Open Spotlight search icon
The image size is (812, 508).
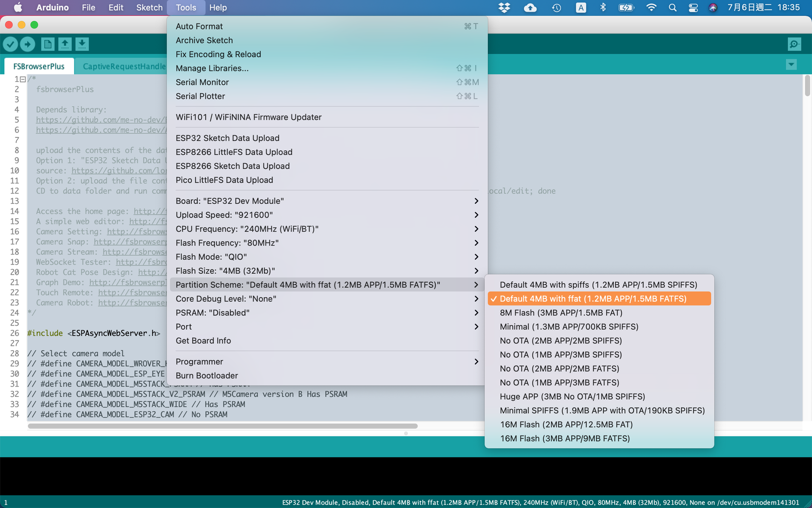672,7
